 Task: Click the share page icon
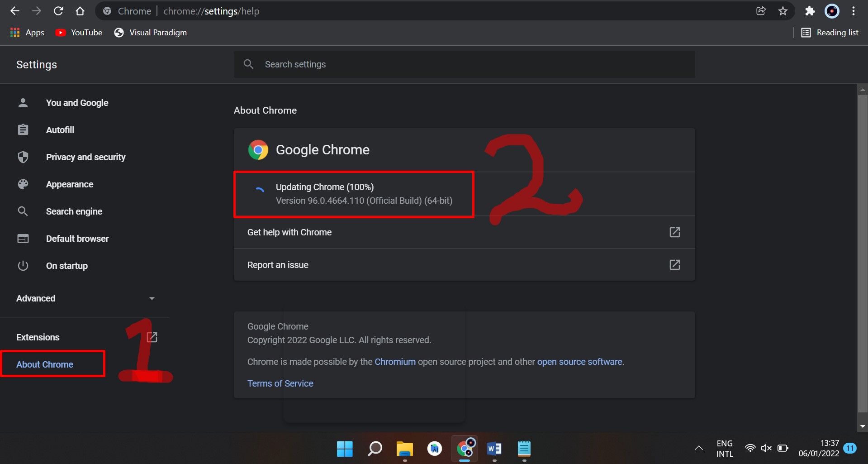point(761,11)
